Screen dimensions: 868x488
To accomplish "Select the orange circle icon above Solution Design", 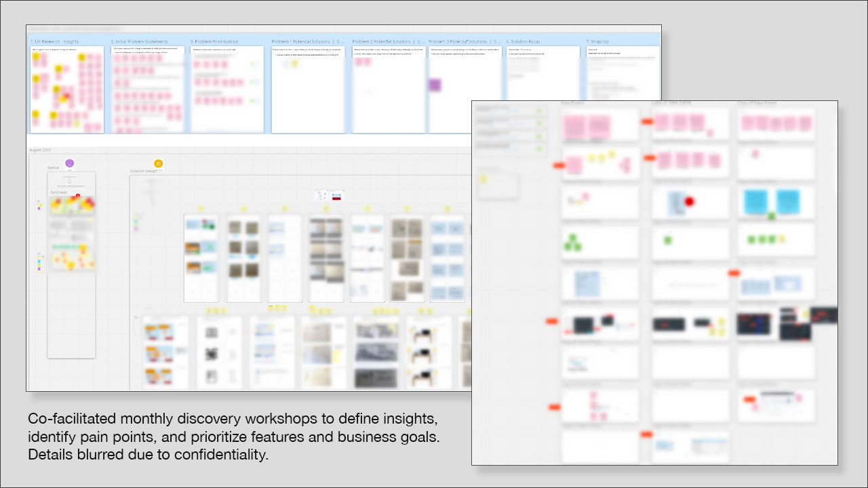I will [x=158, y=163].
